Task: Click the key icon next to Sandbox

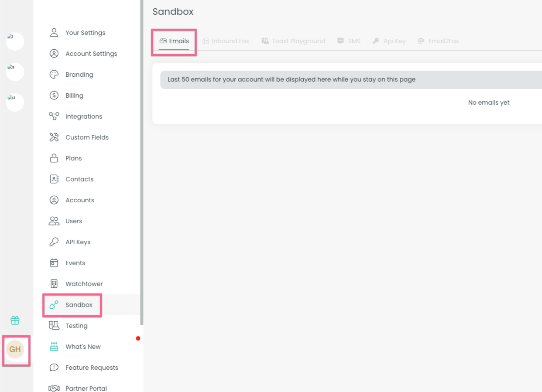Action: click(x=54, y=305)
